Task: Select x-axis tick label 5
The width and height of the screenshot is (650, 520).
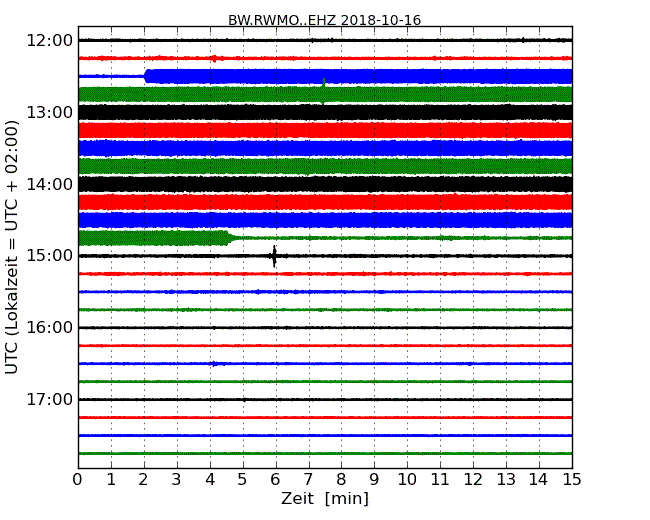Action: pyautogui.click(x=243, y=480)
